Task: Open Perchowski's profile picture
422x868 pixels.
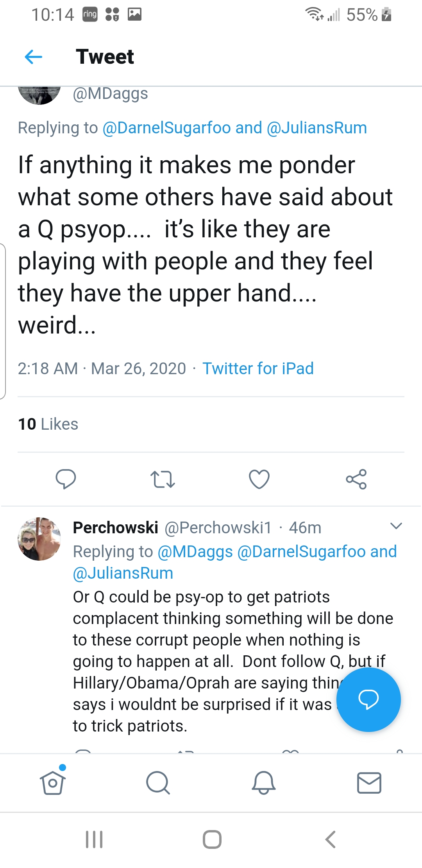Action: [39, 539]
